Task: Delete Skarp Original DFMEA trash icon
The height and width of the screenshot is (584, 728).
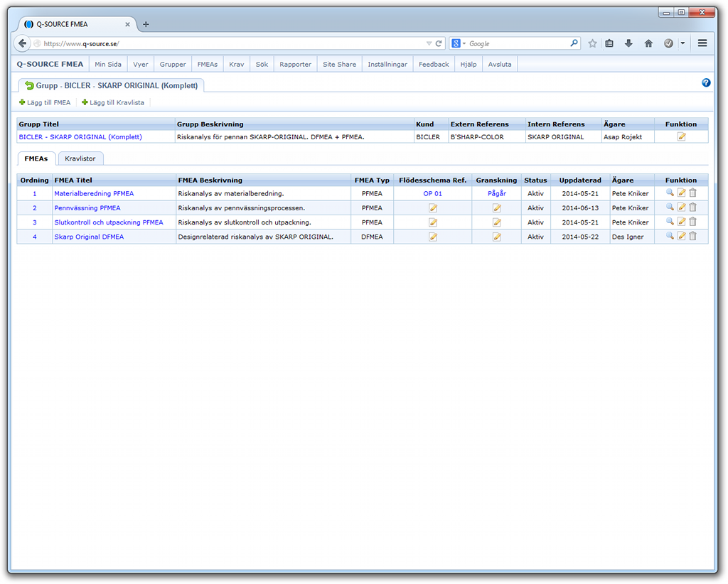Action: click(x=692, y=236)
